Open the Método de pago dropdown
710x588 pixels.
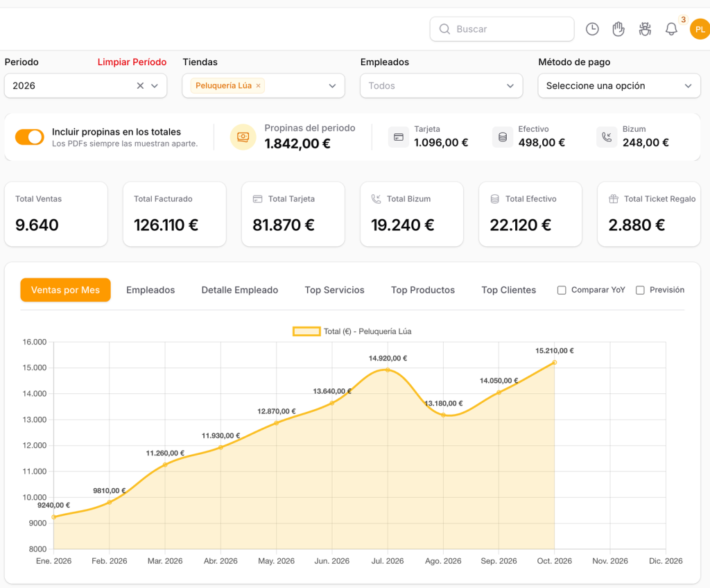point(619,85)
